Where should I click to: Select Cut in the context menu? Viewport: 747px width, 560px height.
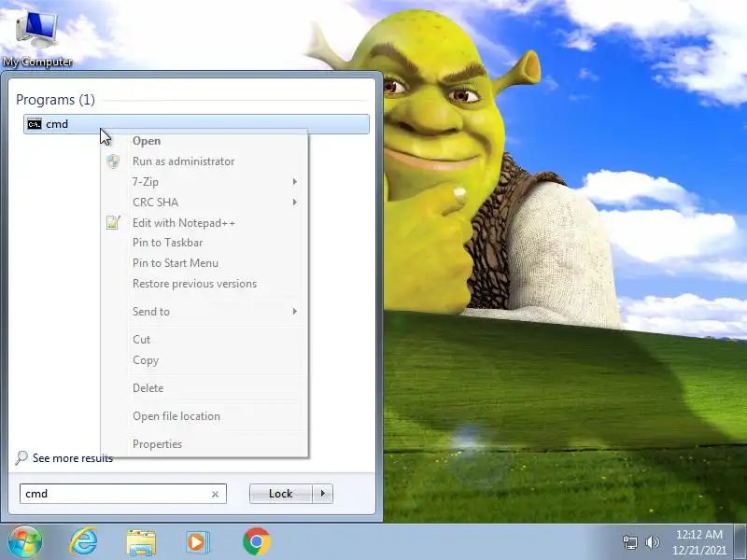204,340
